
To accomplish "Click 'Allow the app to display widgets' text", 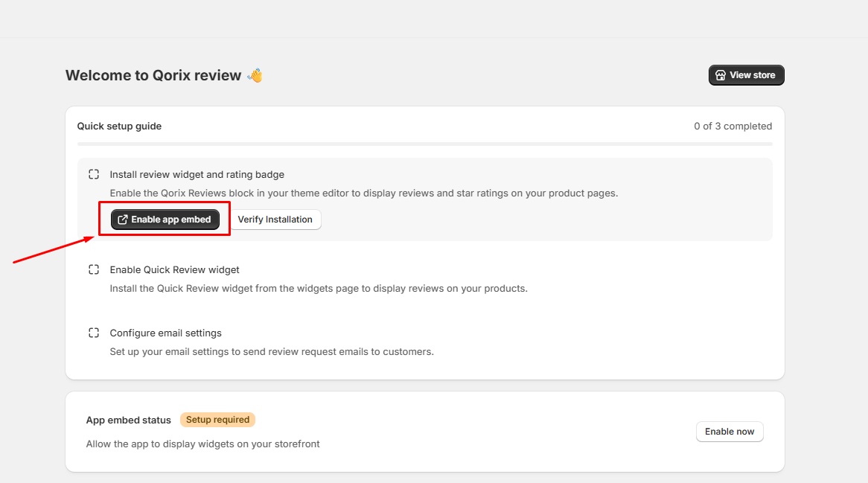I will click(202, 444).
